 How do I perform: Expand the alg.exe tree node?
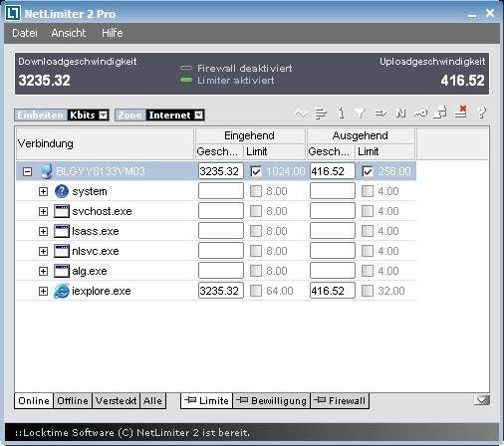(x=43, y=271)
